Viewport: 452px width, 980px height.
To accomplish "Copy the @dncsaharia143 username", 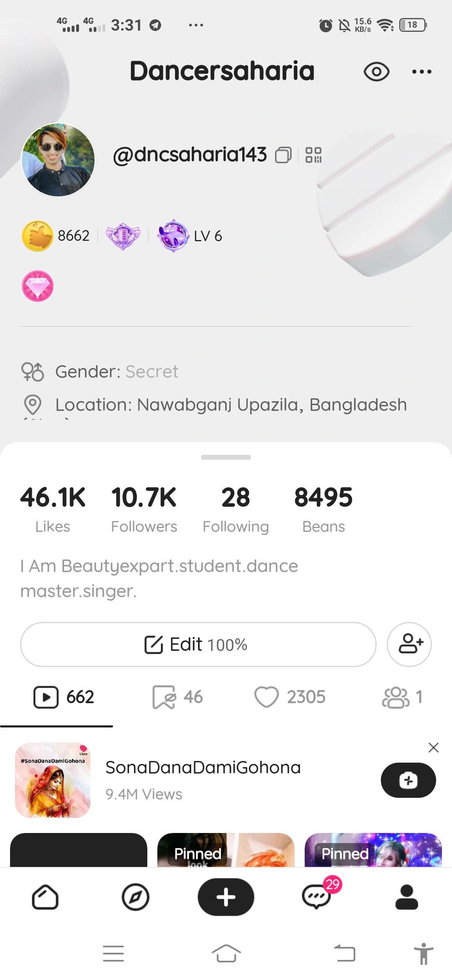I will 283,155.
